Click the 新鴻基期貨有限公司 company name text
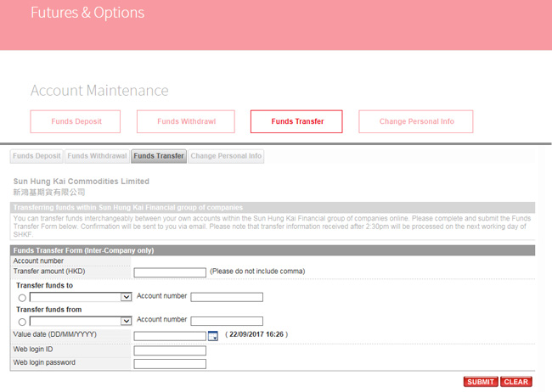552x392 pixels. tap(49, 192)
